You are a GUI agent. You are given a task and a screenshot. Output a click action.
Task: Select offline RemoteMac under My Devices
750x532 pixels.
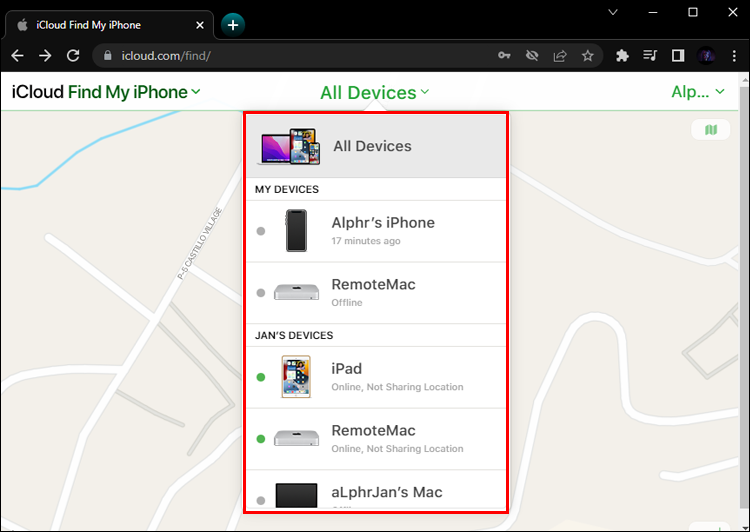(x=376, y=293)
